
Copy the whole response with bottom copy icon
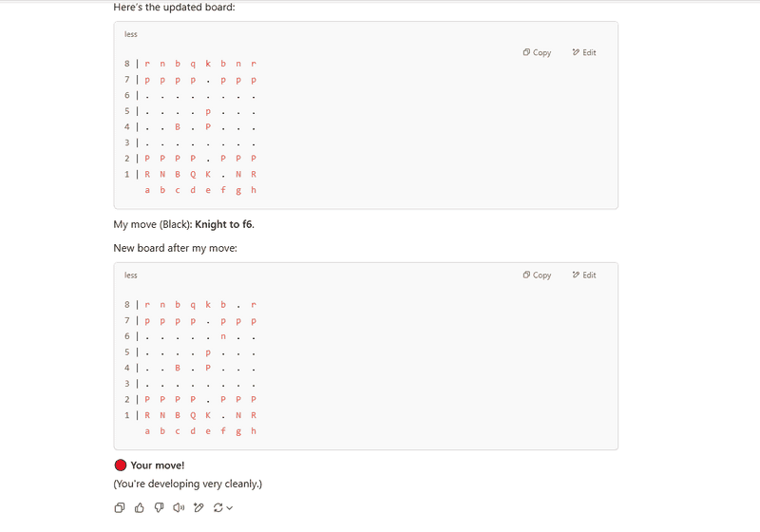[120, 507]
